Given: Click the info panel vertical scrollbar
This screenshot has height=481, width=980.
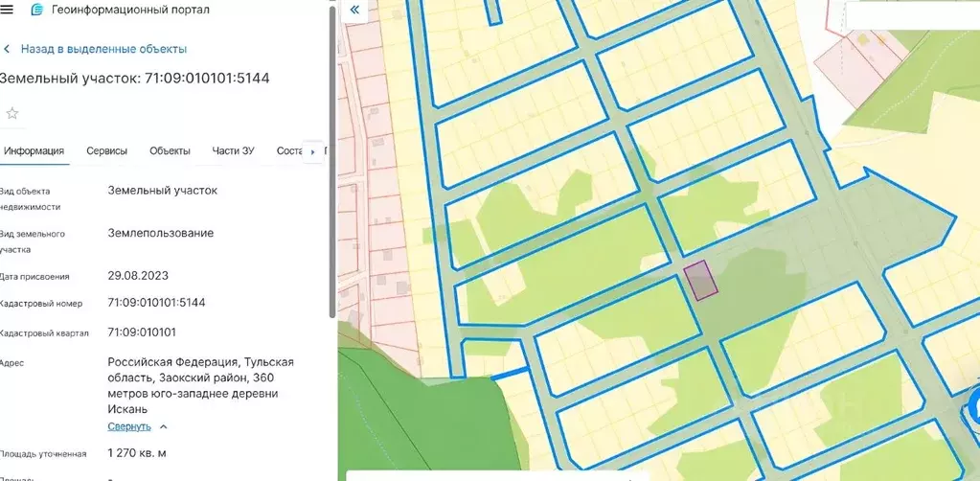Looking at the screenshot, I should click(x=332, y=162).
